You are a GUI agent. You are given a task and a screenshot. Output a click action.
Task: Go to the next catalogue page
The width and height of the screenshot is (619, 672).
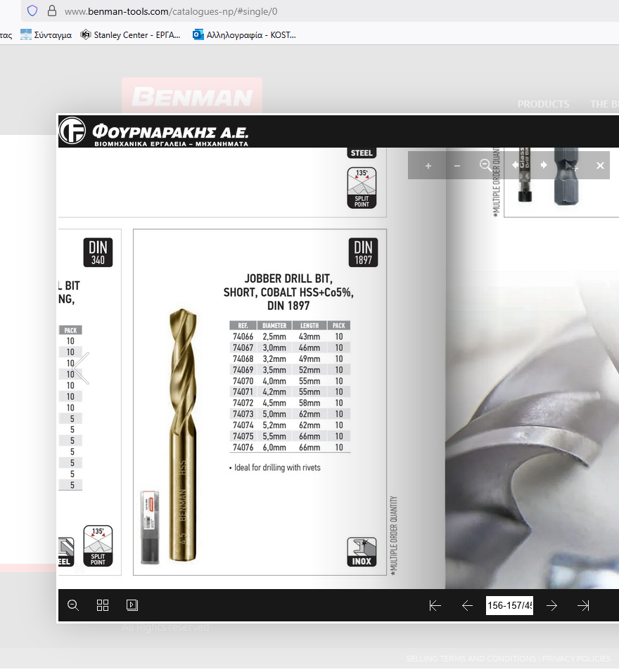[552, 606]
